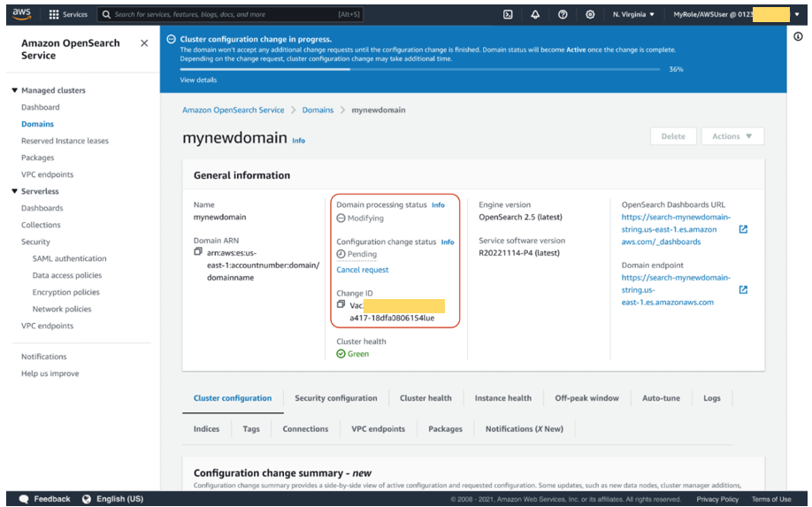
Task: Collapse the Serverless section
Action: tap(14, 191)
